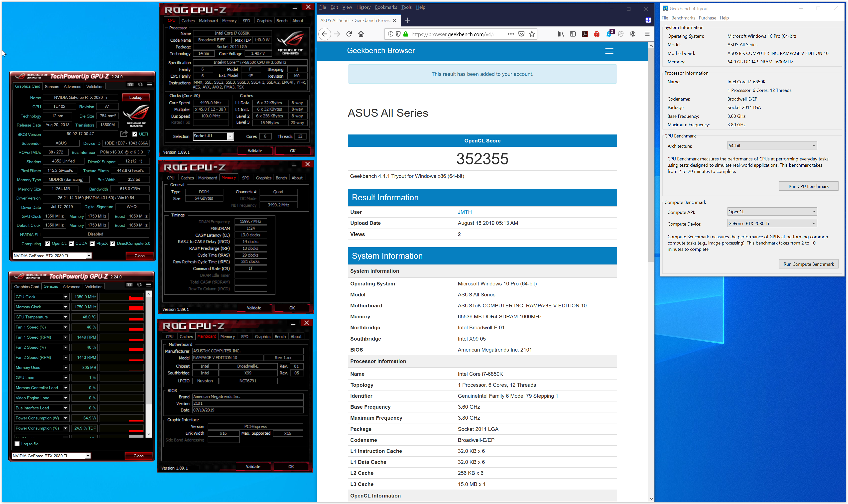The image size is (848, 504).
Task: Reload the Geekbench browser page
Action: (x=349, y=34)
